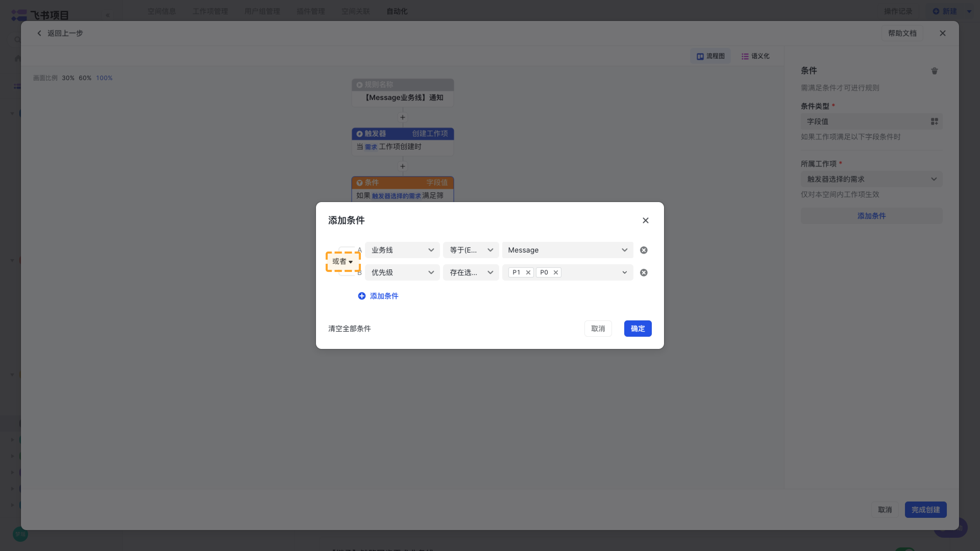Open the 存在选 operator dropdown
This screenshot has height=551, width=980.
(x=471, y=273)
